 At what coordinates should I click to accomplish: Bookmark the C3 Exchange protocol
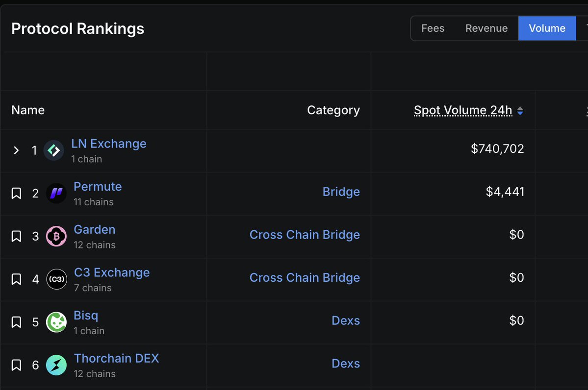tap(16, 279)
